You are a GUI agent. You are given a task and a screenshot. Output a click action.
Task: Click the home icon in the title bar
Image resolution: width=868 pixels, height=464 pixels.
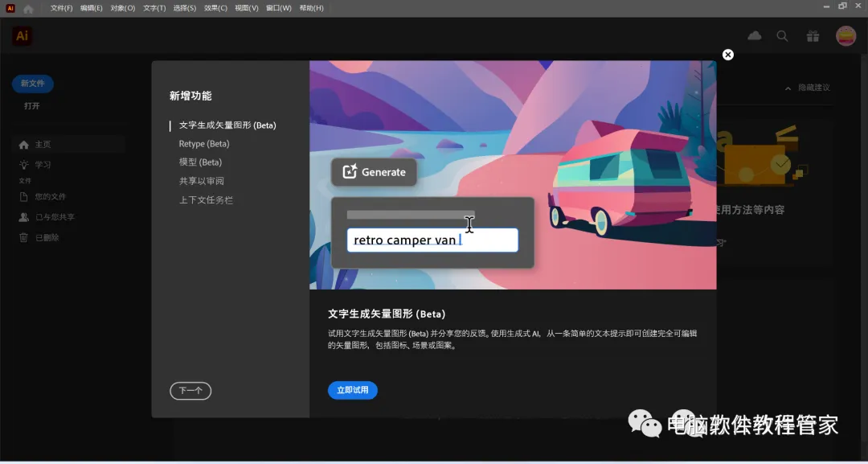[x=28, y=8]
